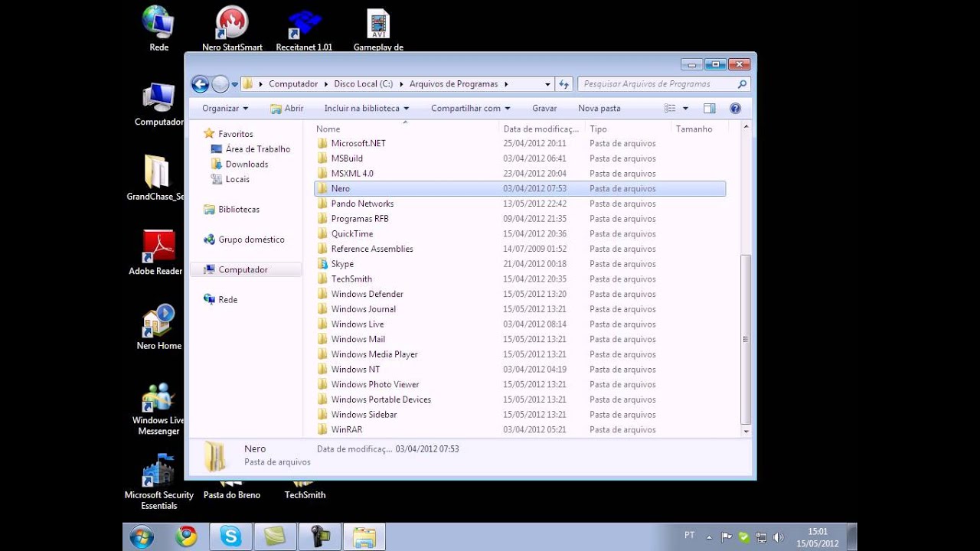Open Skype from taskbar
The width and height of the screenshot is (980, 551).
click(230, 537)
